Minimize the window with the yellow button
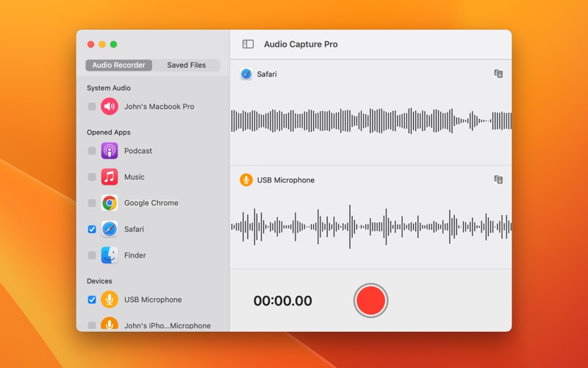 (102, 44)
